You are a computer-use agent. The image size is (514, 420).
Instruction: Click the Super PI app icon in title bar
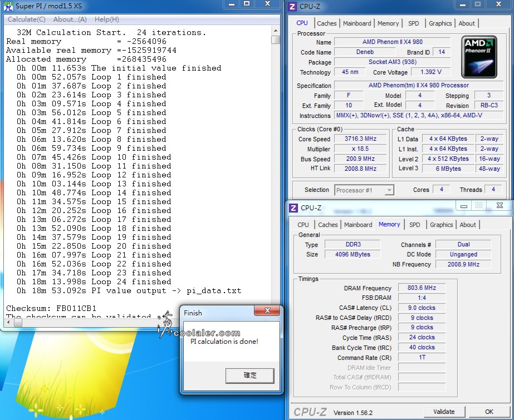pyautogui.click(x=8, y=6)
